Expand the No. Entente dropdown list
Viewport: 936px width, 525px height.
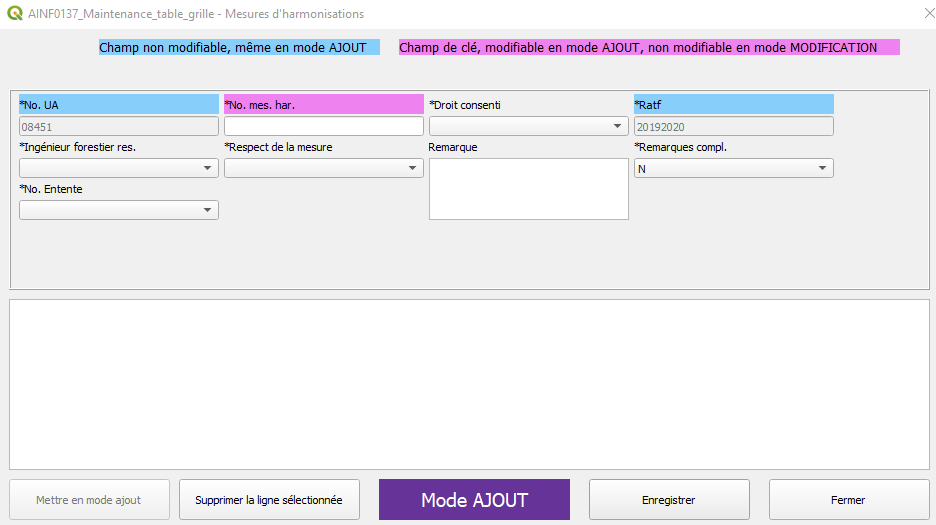(x=119, y=210)
